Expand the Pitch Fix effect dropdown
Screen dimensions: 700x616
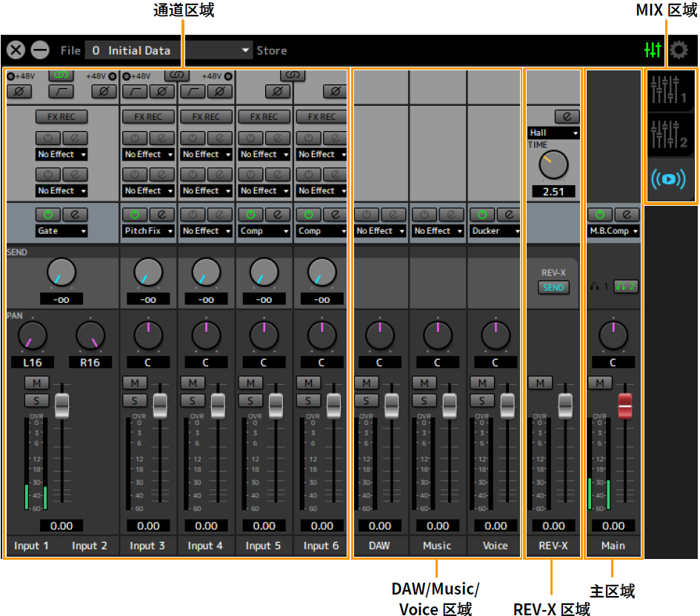click(x=148, y=231)
